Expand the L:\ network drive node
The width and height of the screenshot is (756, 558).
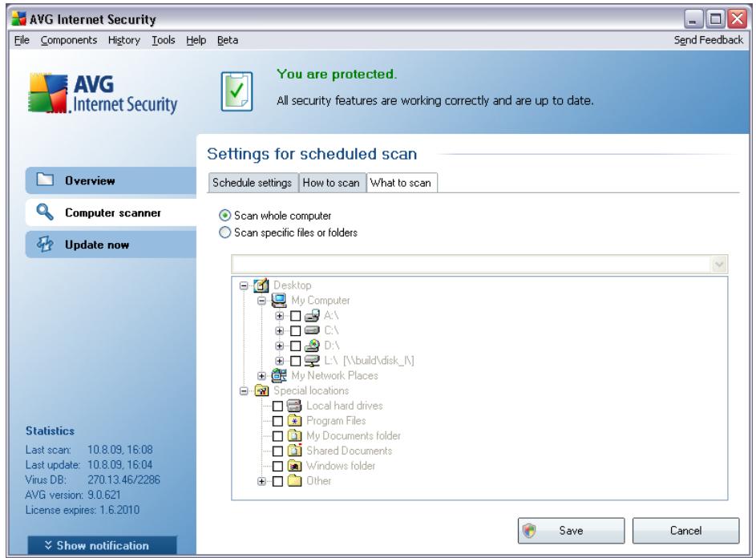click(x=279, y=361)
